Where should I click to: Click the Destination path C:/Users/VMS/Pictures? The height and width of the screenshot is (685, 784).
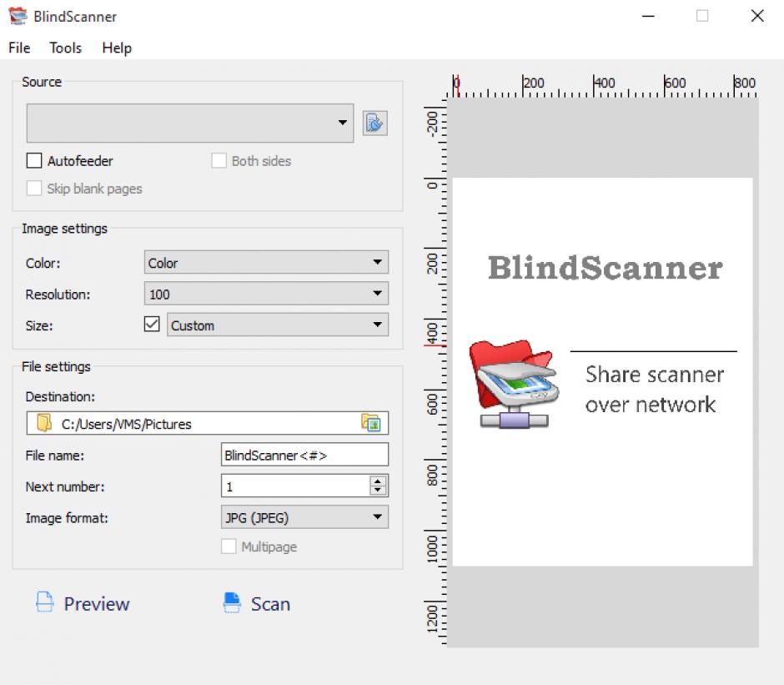pos(127,425)
